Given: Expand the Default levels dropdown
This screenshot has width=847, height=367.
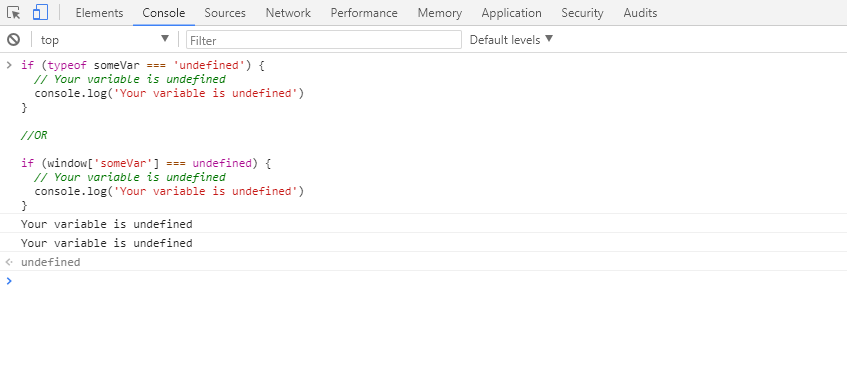Looking at the screenshot, I should 511,39.
